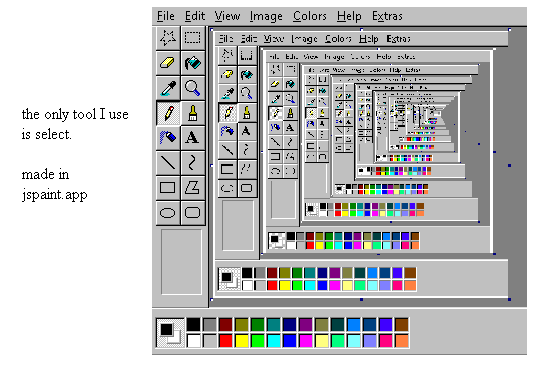Viewport: 541px width, 365px height.
Task: Choose the Curve tool
Action: pos(193,162)
